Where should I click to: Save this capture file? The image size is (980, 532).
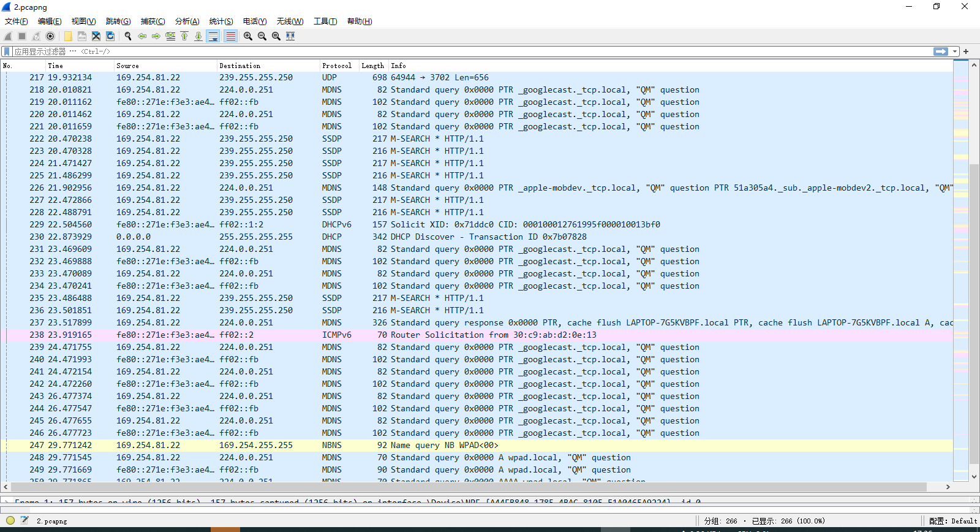click(82, 36)
